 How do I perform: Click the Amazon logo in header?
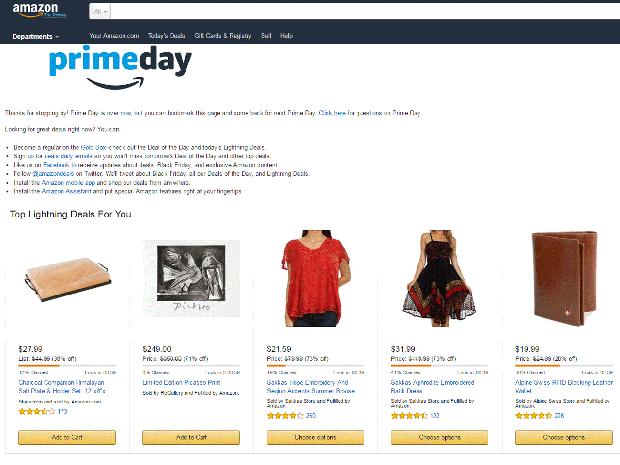[39, 10]
